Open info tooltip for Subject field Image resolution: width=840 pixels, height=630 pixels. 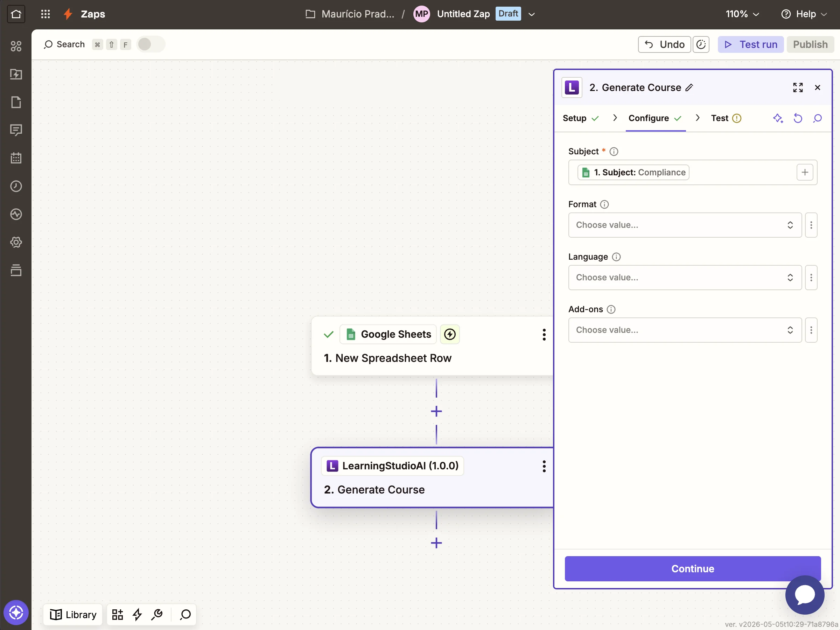pos(614,152)
